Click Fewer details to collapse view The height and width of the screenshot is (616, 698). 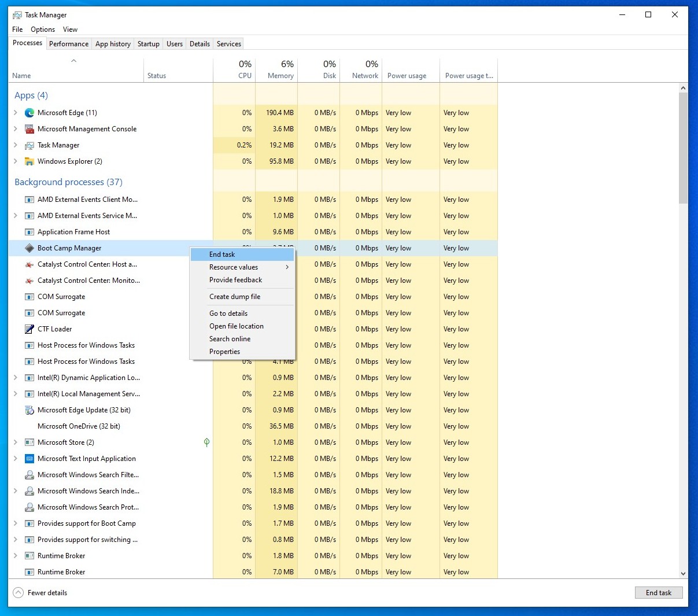[40, 593]
